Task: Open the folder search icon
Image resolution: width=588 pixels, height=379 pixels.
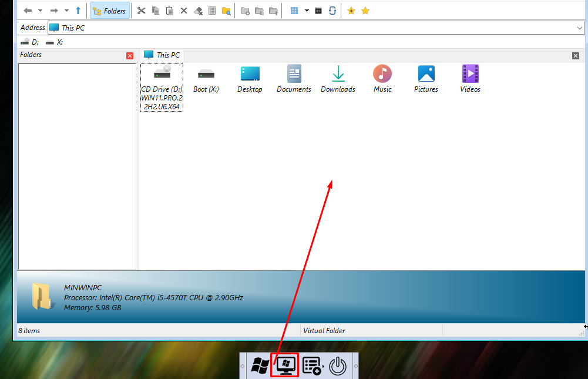Action: (226, 11)
